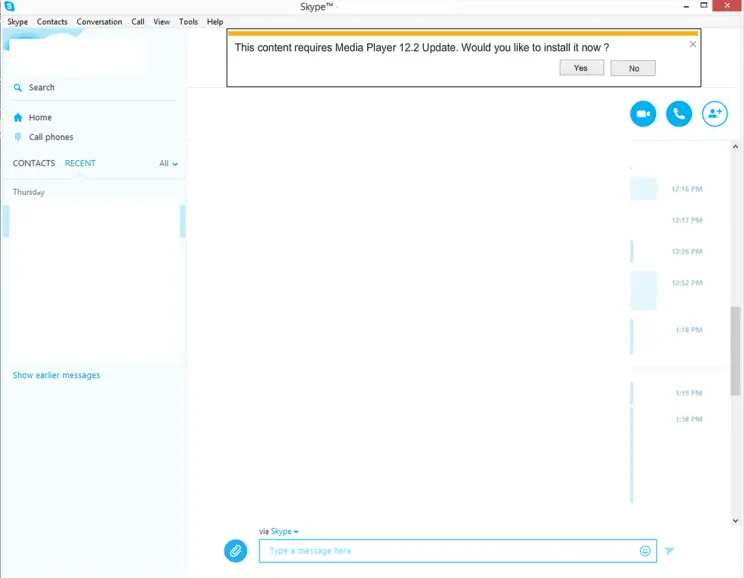Click the 12:52 PM timestamp

pyautogui.click(x=687, y=283)
